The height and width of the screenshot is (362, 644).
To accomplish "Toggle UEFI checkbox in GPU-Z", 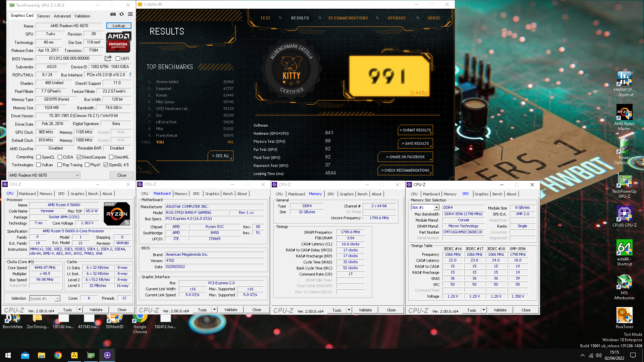I will click(118, 59).
